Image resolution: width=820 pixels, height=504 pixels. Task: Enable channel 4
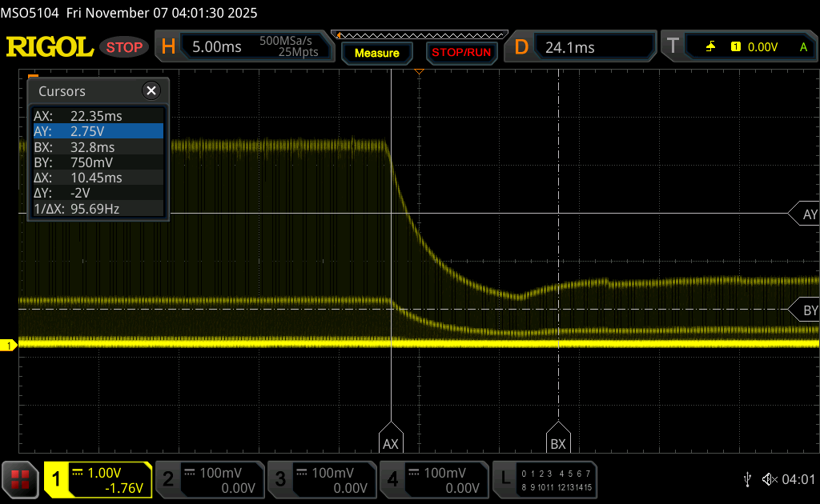[x=433, y=479]
